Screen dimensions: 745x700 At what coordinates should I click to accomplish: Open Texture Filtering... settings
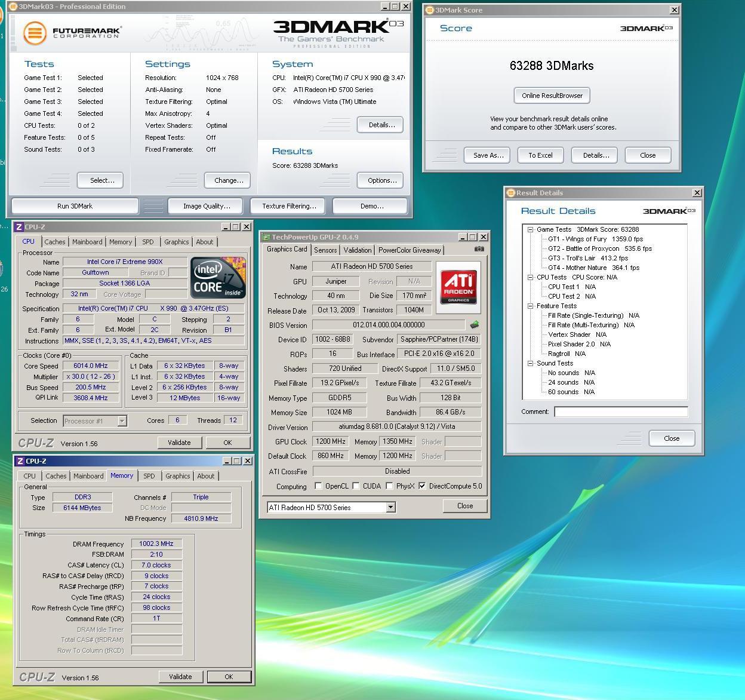coord(290,206)
